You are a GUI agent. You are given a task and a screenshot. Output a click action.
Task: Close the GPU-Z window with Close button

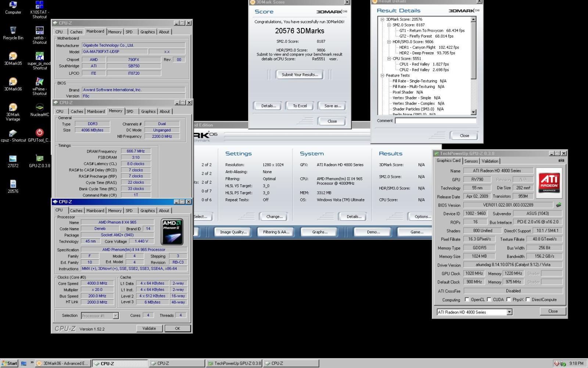pyautogui.click(x=553, y=311)
